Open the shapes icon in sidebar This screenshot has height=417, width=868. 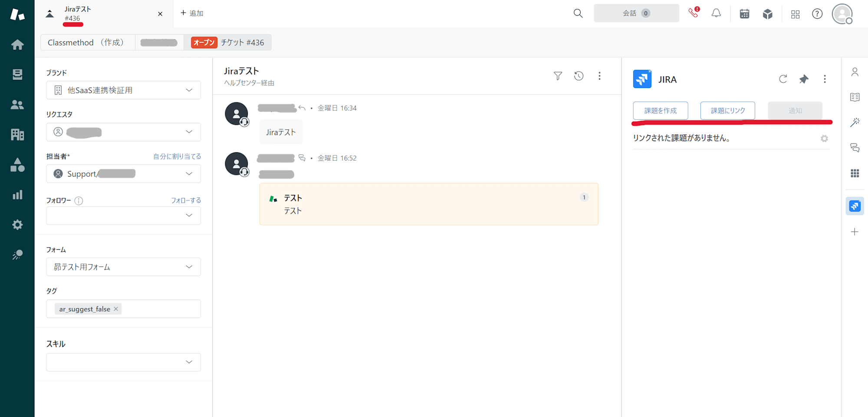click(17, 164)
